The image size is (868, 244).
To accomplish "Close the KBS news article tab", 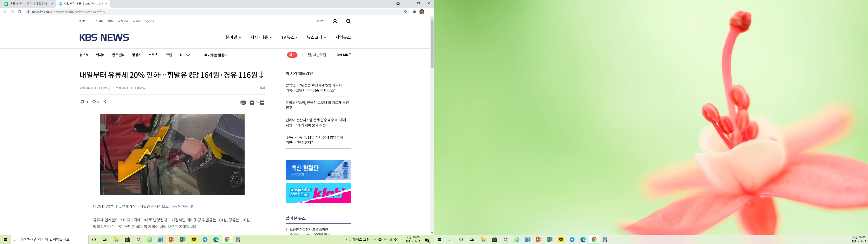I will 106,4.
